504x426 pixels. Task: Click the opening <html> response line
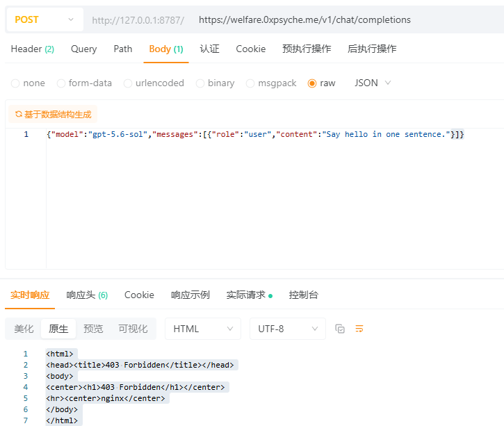click(x=60, y=354)
